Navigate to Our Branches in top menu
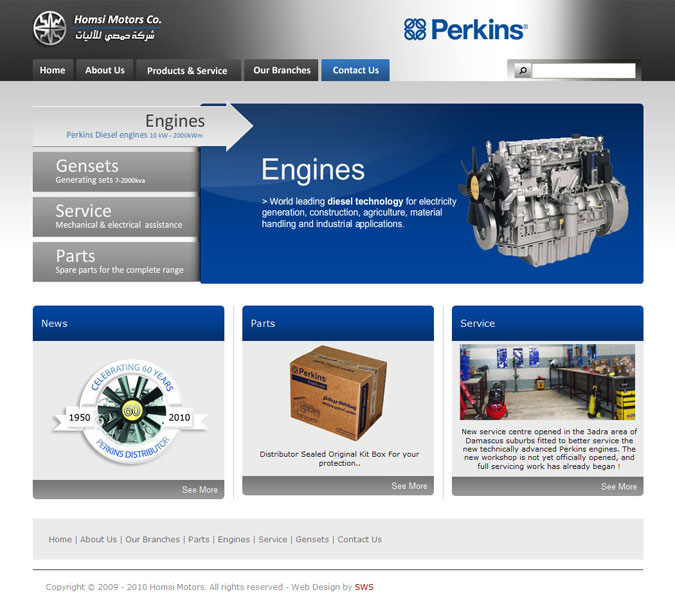The image size is (675, 606). click(x=282, y=70)
